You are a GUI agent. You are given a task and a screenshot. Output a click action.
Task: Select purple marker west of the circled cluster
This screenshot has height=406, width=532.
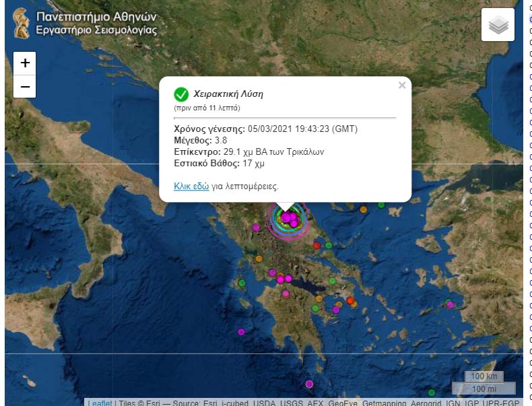256,228
